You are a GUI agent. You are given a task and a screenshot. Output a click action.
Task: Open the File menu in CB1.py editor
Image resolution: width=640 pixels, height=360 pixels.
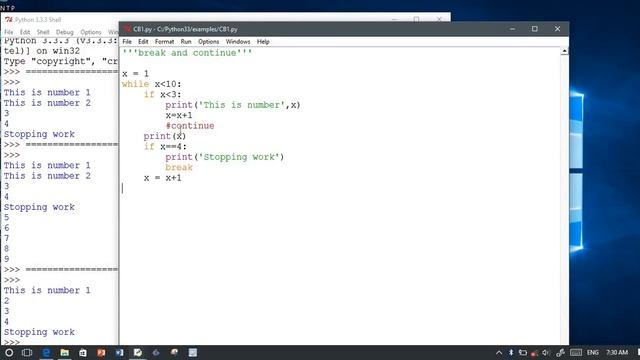click(127, 42)
